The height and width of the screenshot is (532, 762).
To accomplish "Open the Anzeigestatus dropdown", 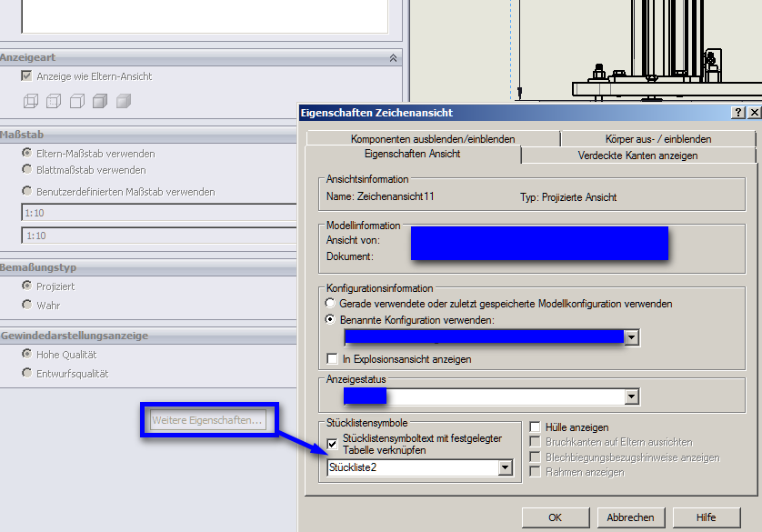I will 631,396.
